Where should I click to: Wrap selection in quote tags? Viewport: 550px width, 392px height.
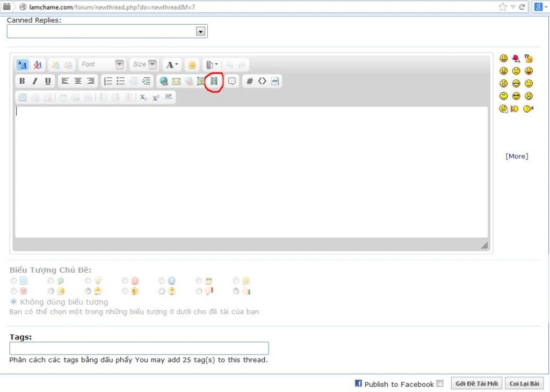(232, 81)
